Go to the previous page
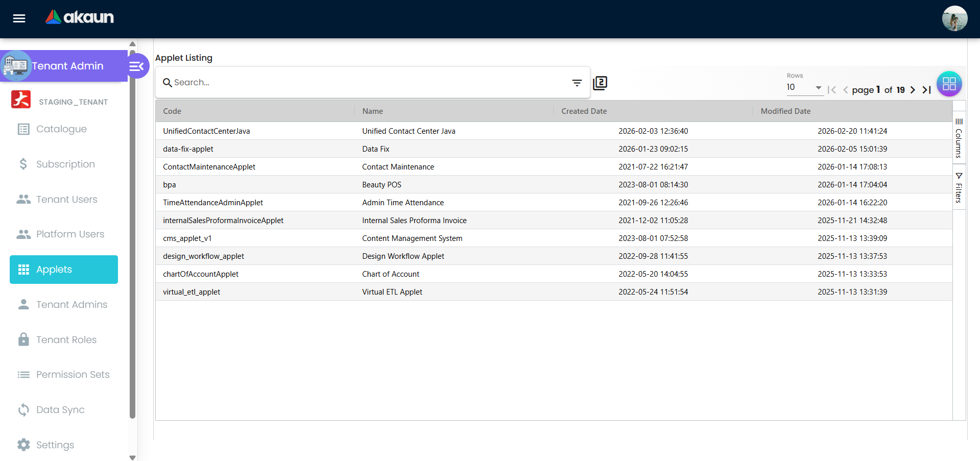 pyautogui.click(x=846, y=90)
